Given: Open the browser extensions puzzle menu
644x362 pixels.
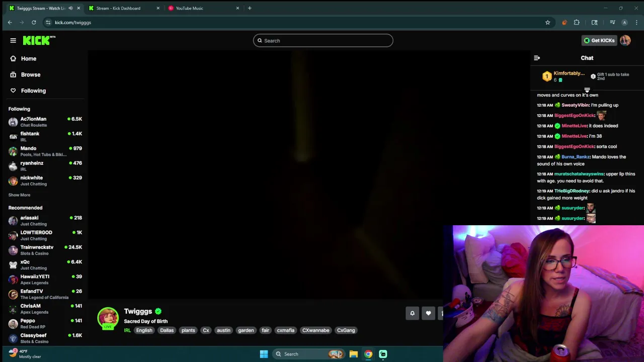Looking at the screenshot, I should tap(577, 23).
